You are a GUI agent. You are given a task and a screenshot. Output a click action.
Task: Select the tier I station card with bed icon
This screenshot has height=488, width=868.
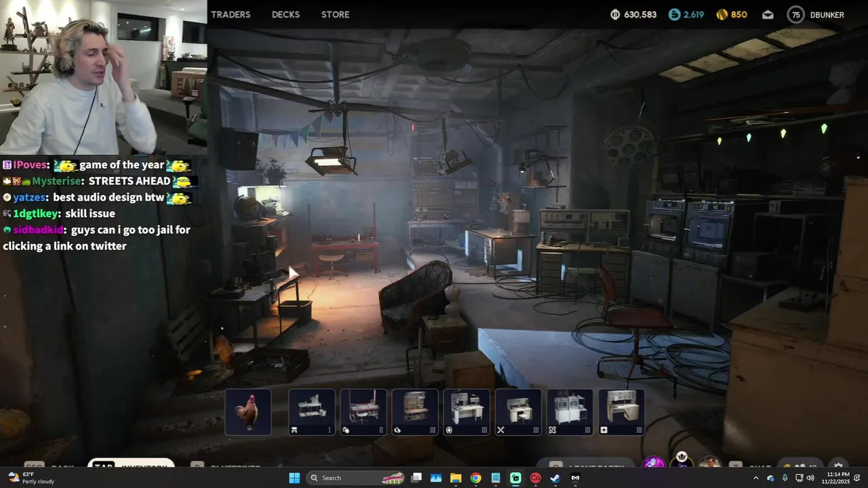[311, 411]
